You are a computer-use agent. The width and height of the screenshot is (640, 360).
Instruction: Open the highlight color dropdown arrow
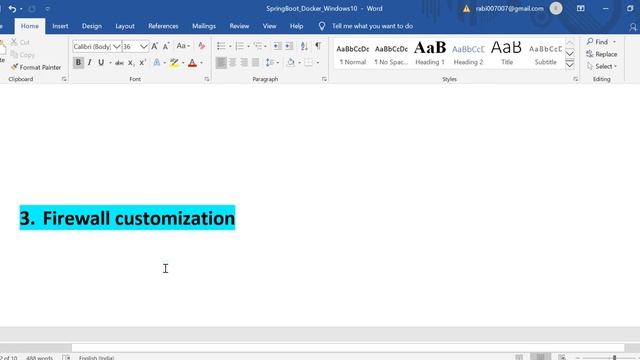183,63
